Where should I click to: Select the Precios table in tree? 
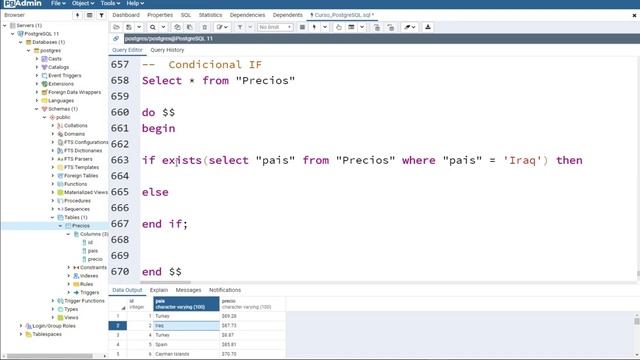[x=80, y=226]
